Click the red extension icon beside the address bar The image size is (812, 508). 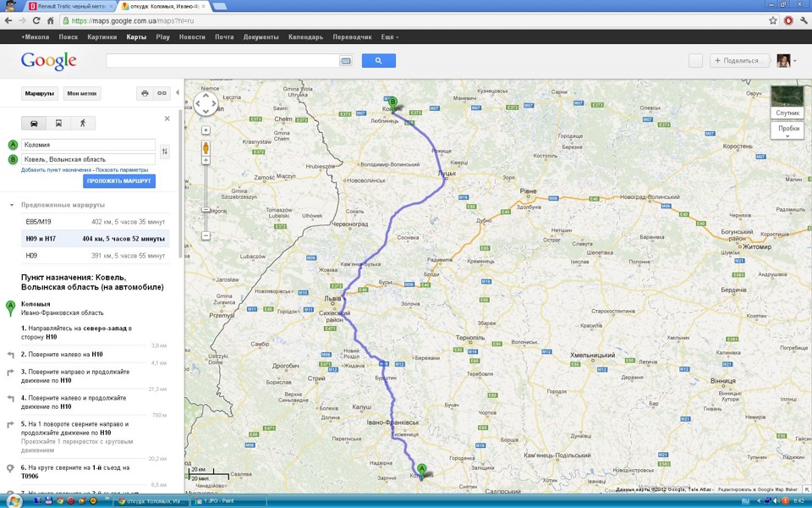[x=788, y=20]
